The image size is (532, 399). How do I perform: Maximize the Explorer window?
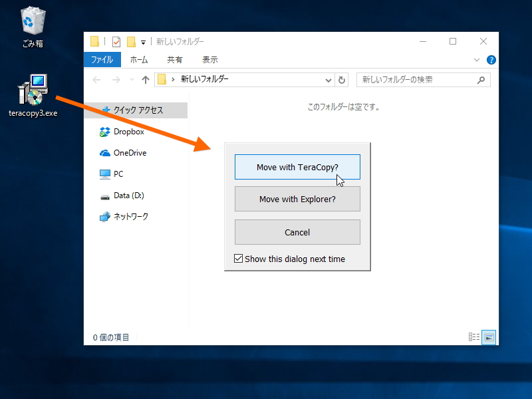pos(453,41)
